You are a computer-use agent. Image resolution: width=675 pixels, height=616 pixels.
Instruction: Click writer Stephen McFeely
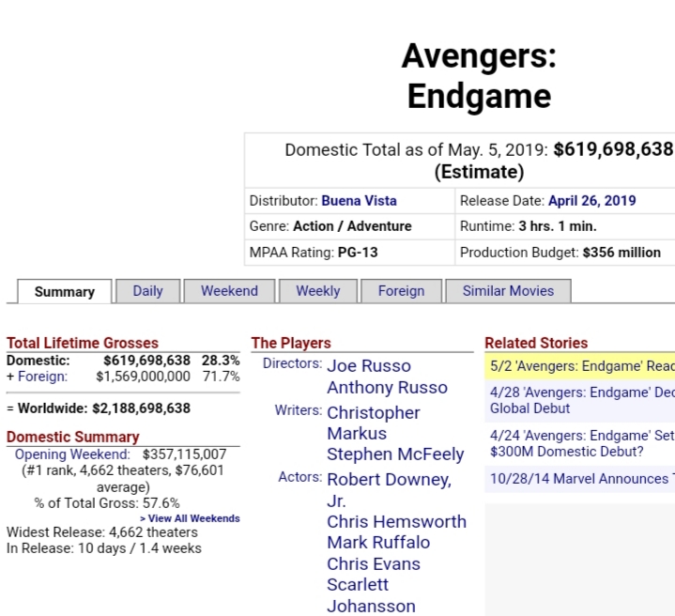coord(395,454)
